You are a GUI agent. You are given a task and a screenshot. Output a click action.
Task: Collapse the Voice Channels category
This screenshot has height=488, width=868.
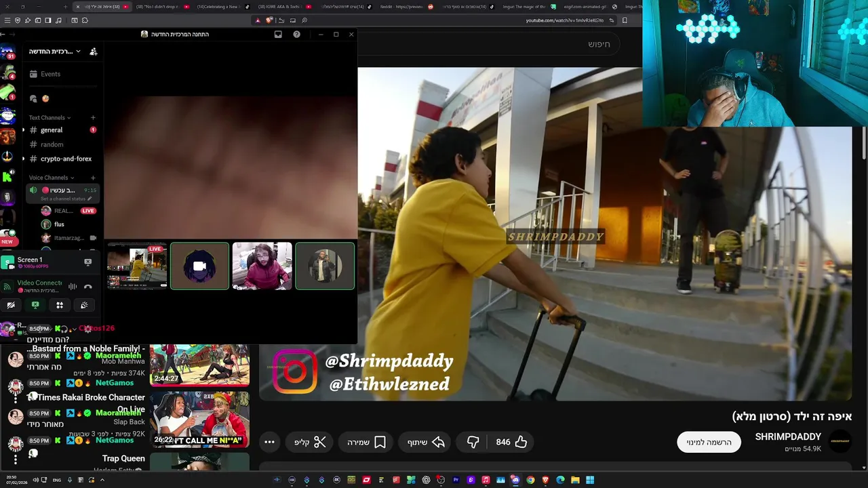pyautogui.click(x=52, y=178)
